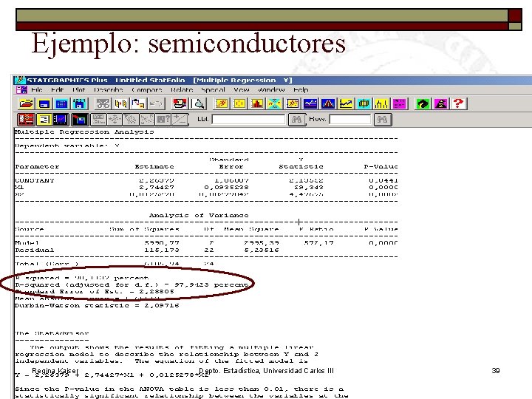Click binoculars find button beside Row field
Screen dimensions: 532x399
pos(383,120)
